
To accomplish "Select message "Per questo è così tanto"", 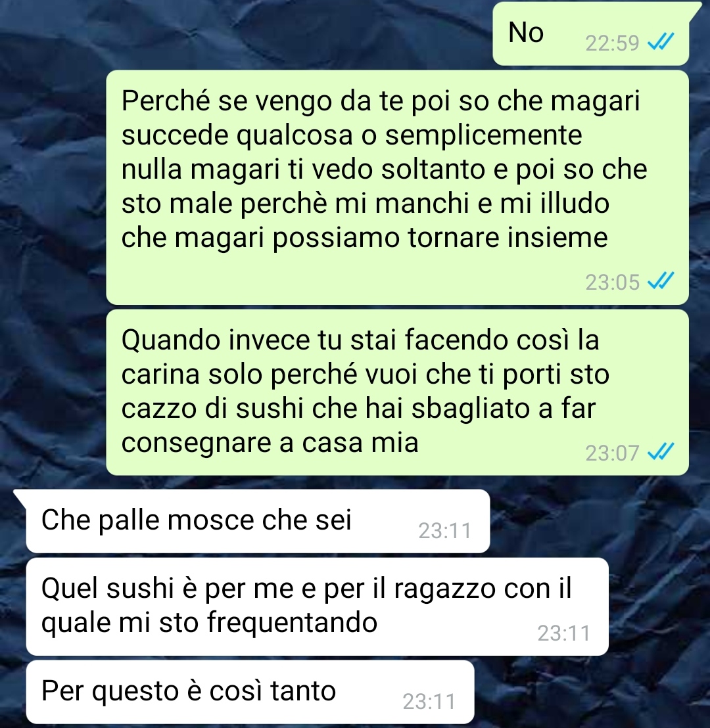I will click(x=250, y=692).
